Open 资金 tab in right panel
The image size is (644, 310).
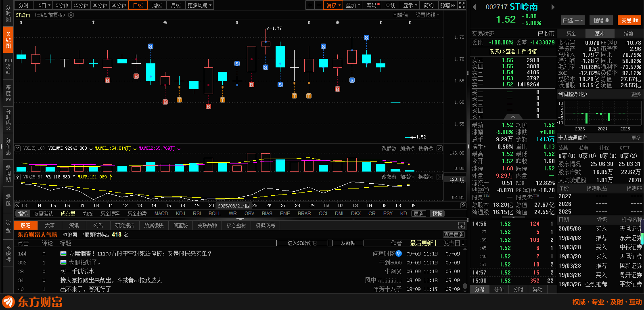point(571,34)
